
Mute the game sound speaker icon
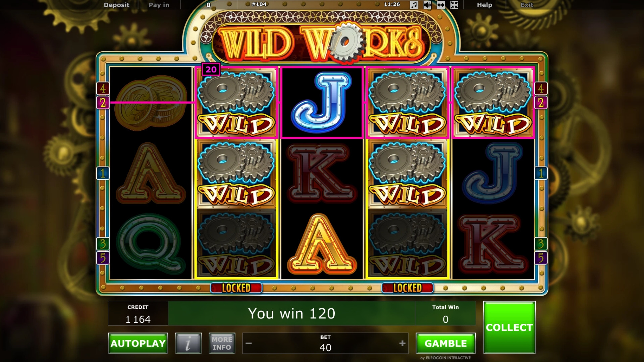pos(427,5)
